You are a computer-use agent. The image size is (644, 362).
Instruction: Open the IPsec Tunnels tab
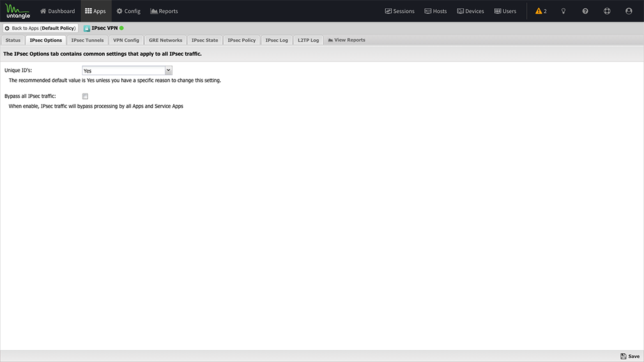[x=87, y=40]
